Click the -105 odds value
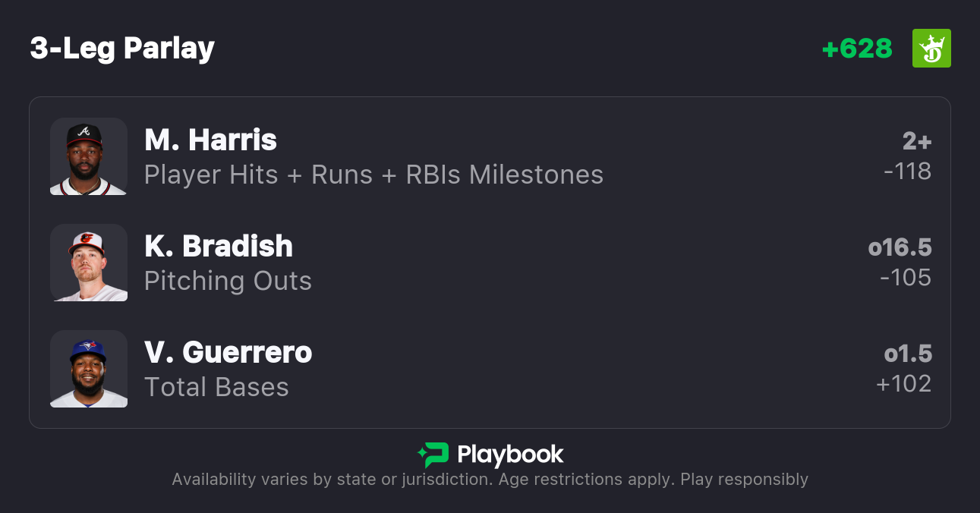The width and height of the screenshot is (980, 513). pyautogui.click(x=906, y=278)
